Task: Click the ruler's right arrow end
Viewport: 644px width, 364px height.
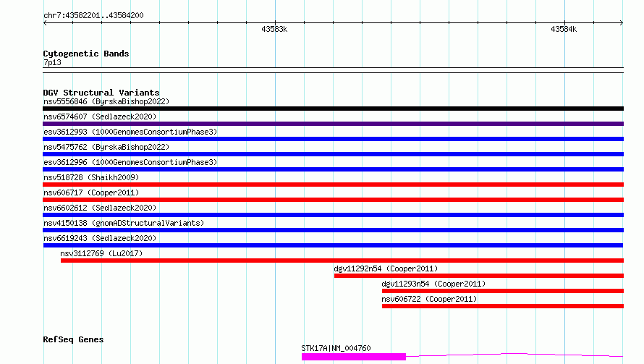Action: click(622, 22)
